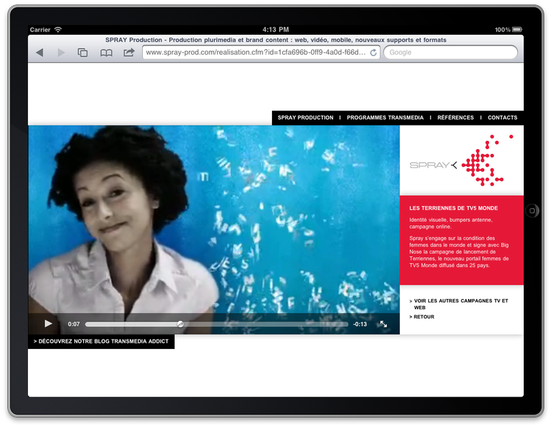Tap the iPad home button
Image resolution: width=550 pixels, height=426 pixels.
532,211
